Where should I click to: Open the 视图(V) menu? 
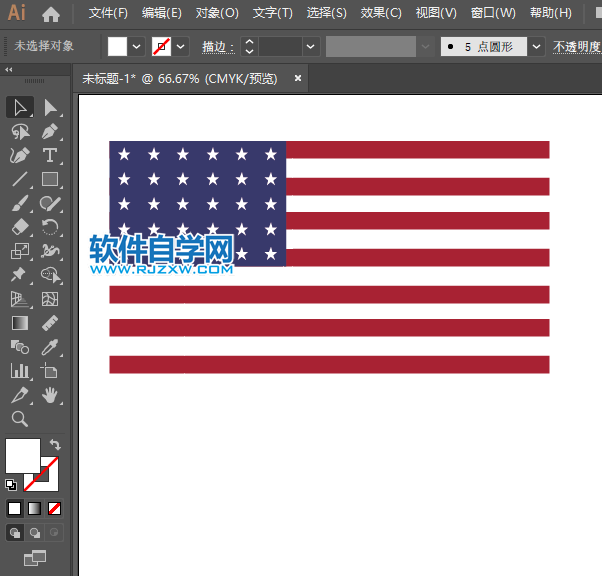(x=436, y=13)
